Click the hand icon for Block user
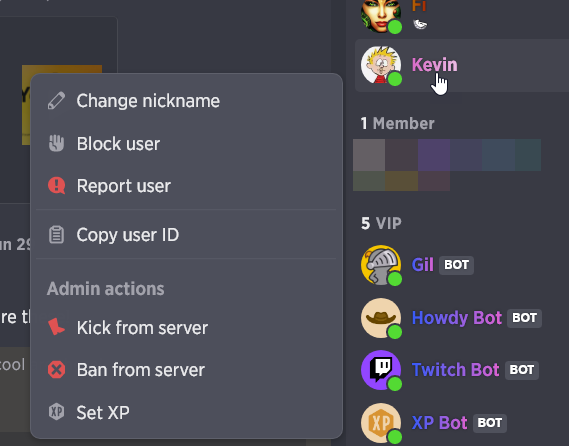This screenshot has height=446, width=569. 56,143
